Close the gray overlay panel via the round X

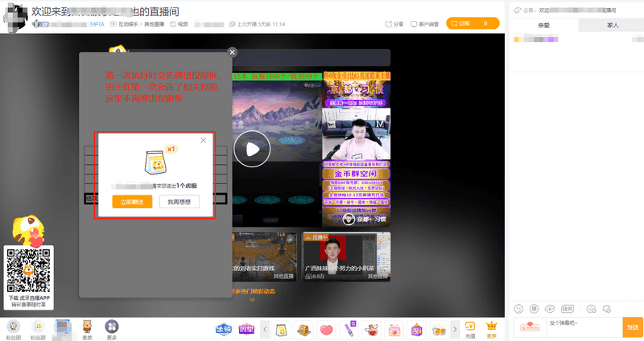(232, 52)
